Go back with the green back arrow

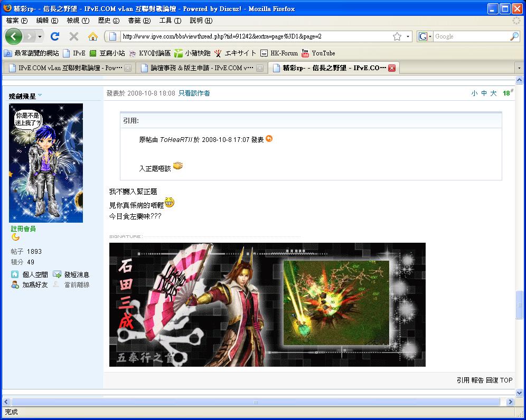[13, 36]
